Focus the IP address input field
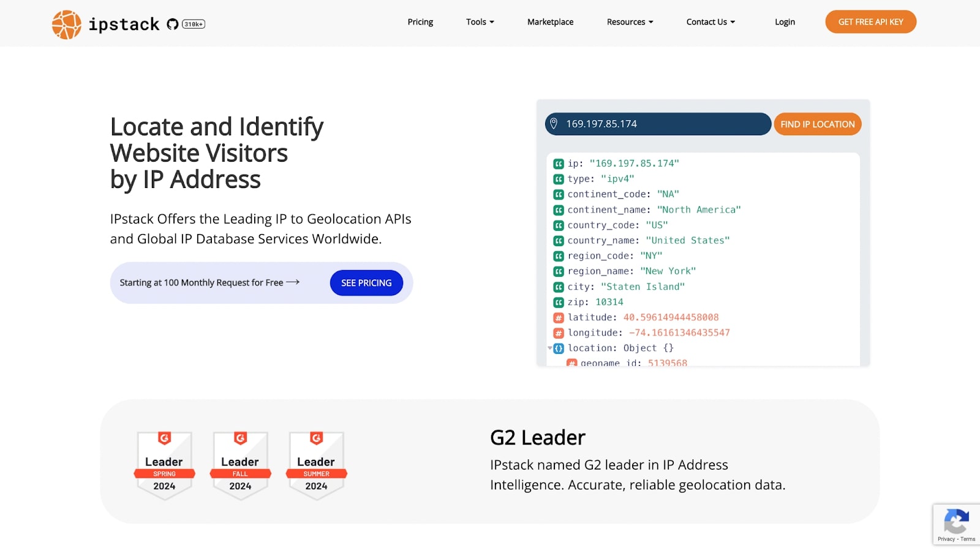Screen dimensions: 980x553 658,124
